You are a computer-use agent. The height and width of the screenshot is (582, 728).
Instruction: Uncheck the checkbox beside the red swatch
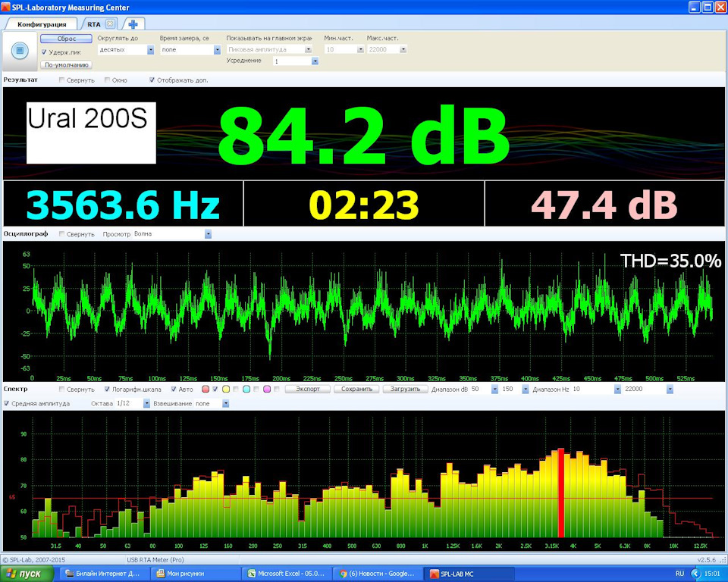(x=215, y=389)
